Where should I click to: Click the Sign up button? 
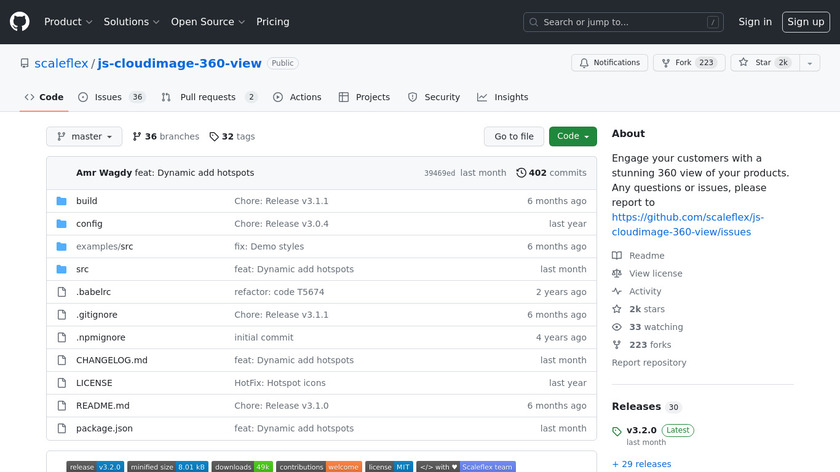pyautogui.click(x=806, y=22)
